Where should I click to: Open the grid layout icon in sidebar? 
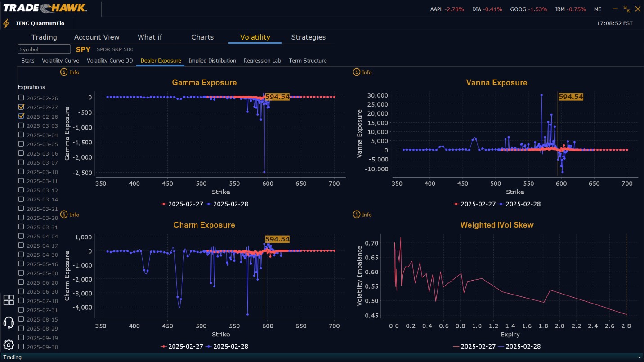point(9,300)
